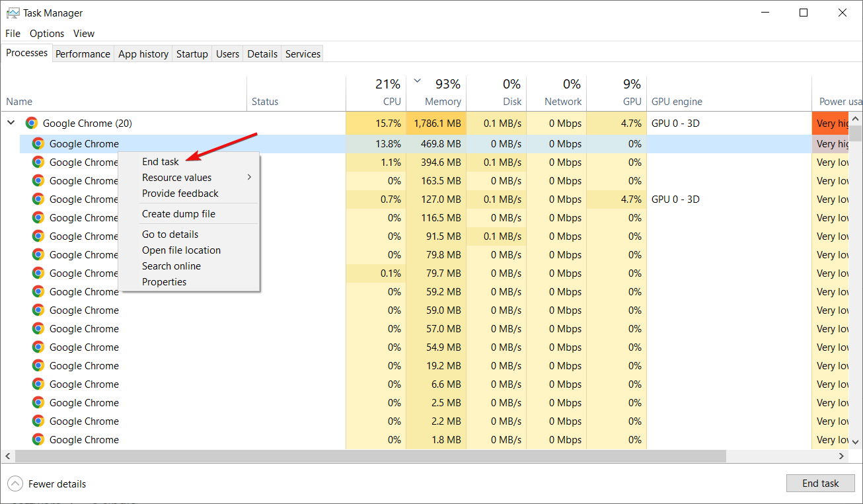The width and height of the screenshot is (863, 504).
Task: Click the vertical scrollbar down arrow
Action: point(856,441)
